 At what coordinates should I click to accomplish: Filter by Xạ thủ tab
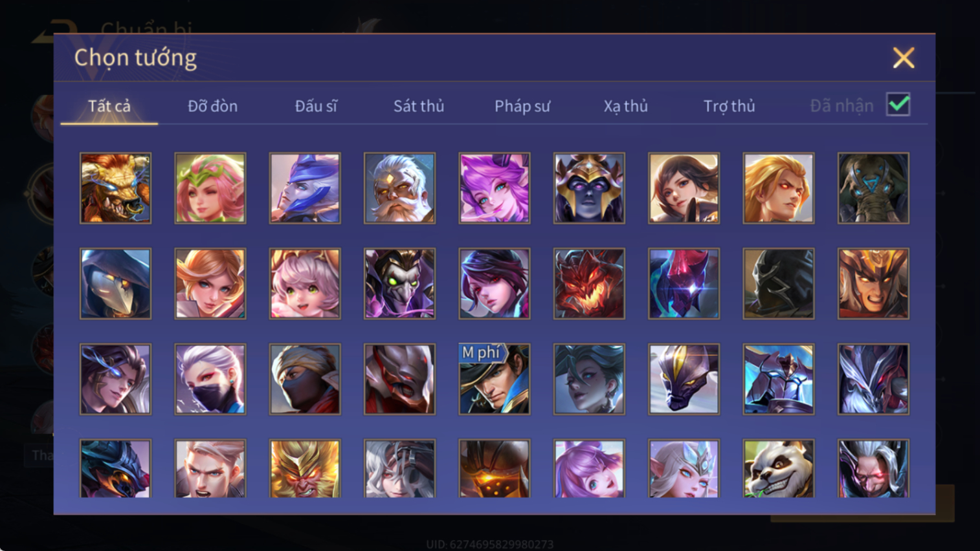point(626,106)
